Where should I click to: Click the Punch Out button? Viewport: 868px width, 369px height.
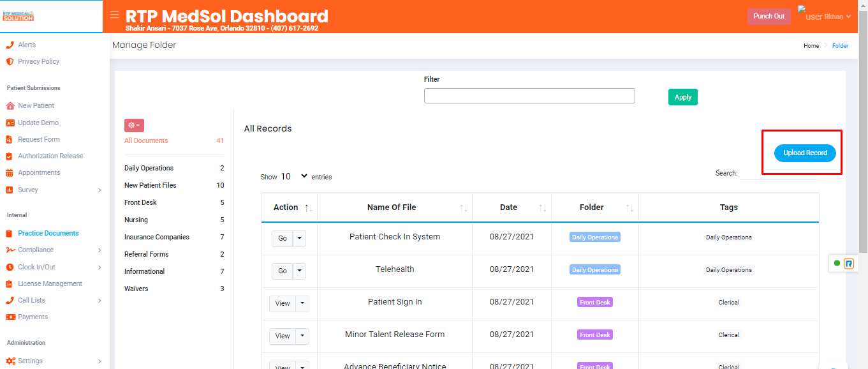(x=769, y=16)
